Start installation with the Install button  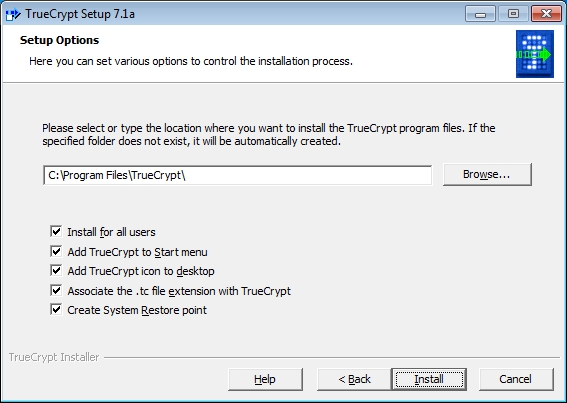(429, 379)
